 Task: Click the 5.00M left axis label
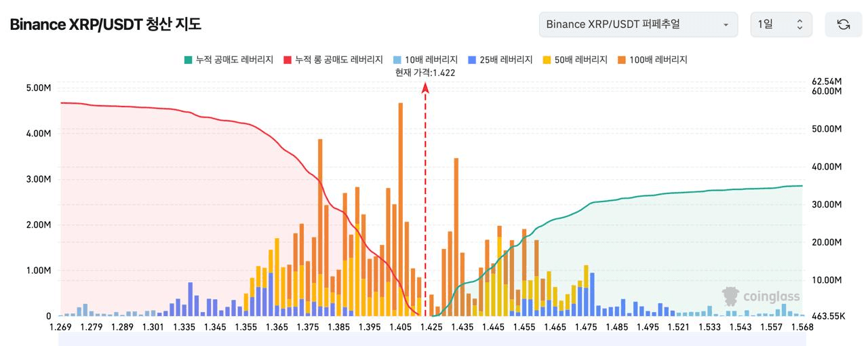click(x=39, y=88)
